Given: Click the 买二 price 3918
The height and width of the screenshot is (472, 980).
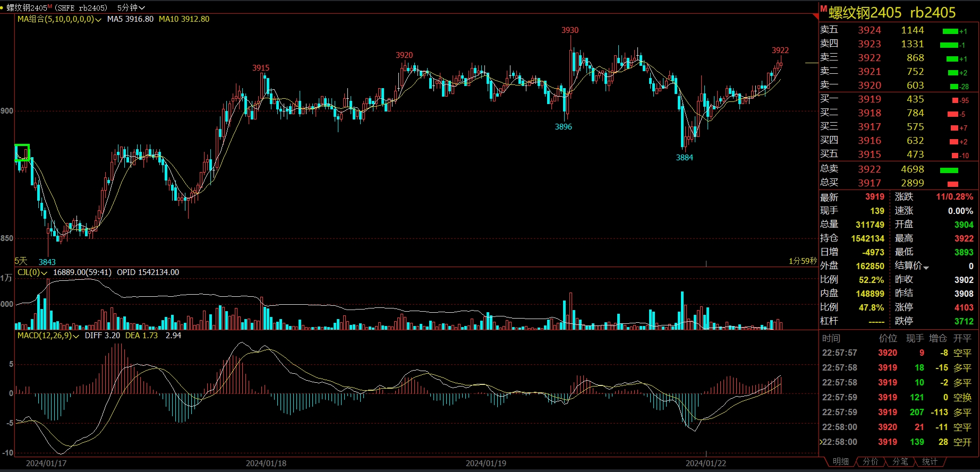Looking at the screenshot, I should coord(870,113).
